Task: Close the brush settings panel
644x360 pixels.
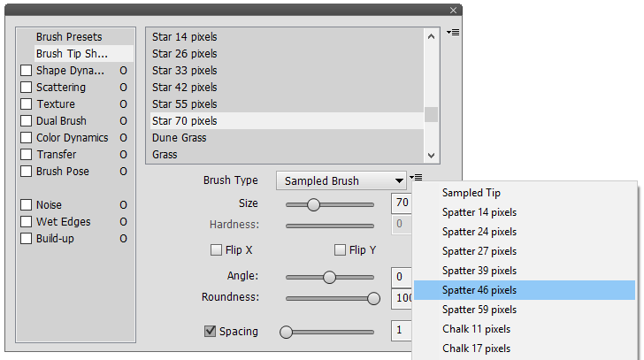Action: point(454,10)
